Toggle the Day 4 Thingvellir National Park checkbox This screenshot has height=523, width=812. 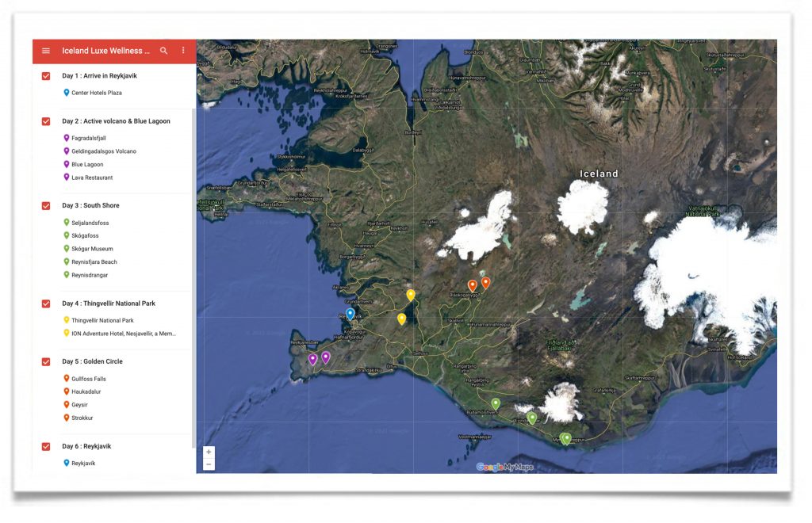[46, 303]
